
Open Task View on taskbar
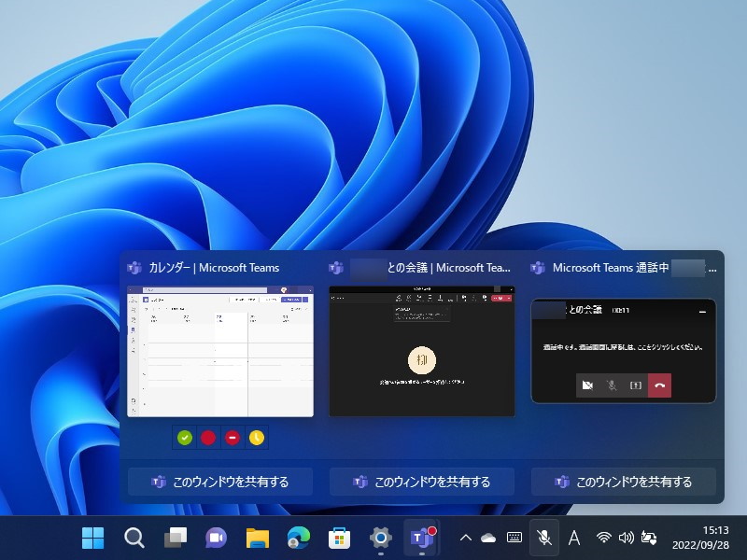click(176, 539)
